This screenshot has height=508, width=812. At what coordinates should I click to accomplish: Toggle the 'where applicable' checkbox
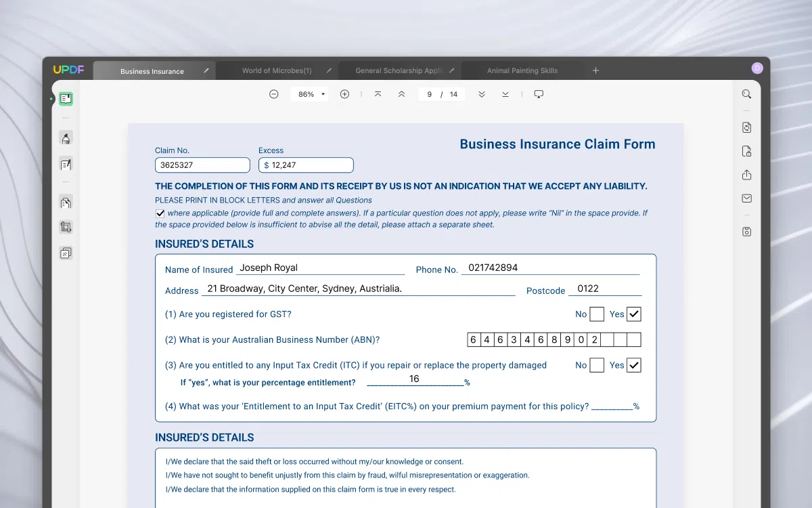coord(160,213)
